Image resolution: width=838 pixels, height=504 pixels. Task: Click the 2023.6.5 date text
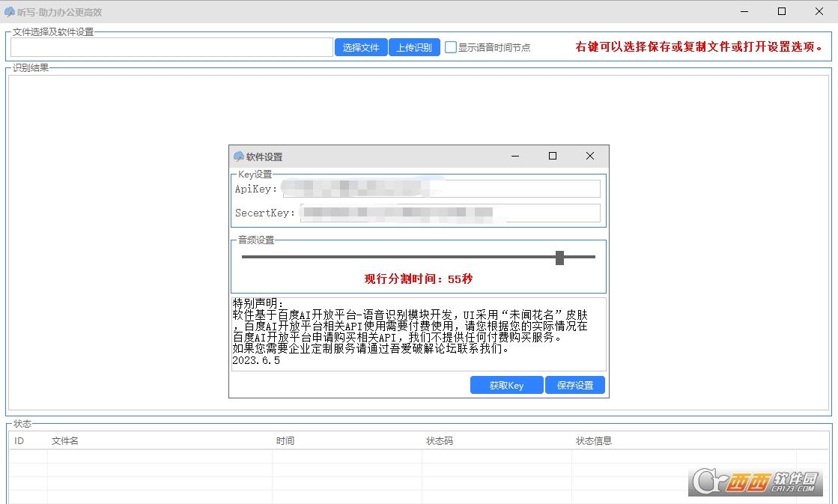tap(256, 360)
